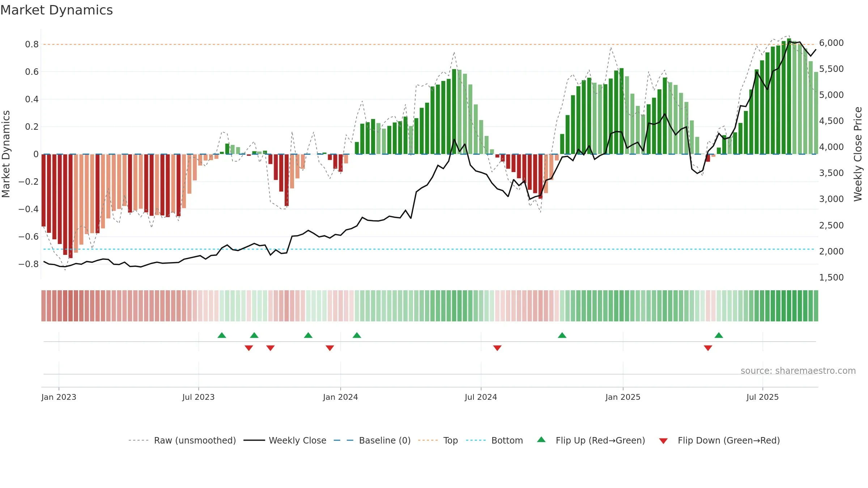The image size is (868, 488).
Task: Toggle the Top legend entry
Action: 438,440
